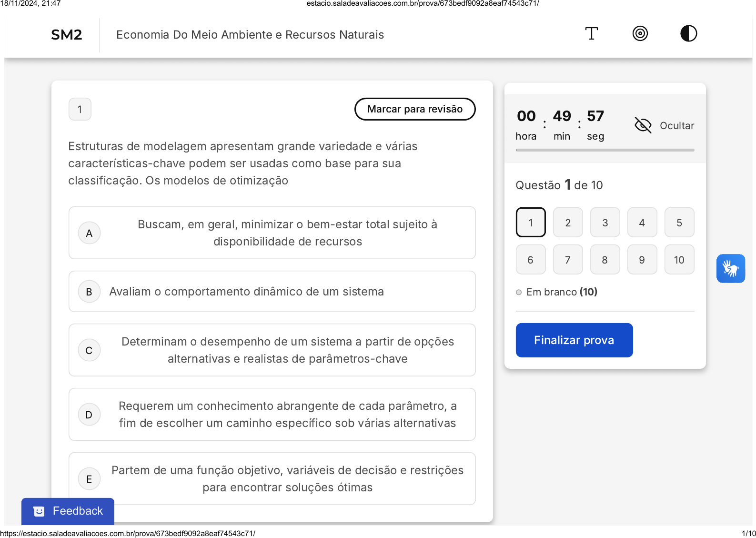Pick answer D about parameter knowledge
The image size is (756, 538).
click(x=287, y=415)
